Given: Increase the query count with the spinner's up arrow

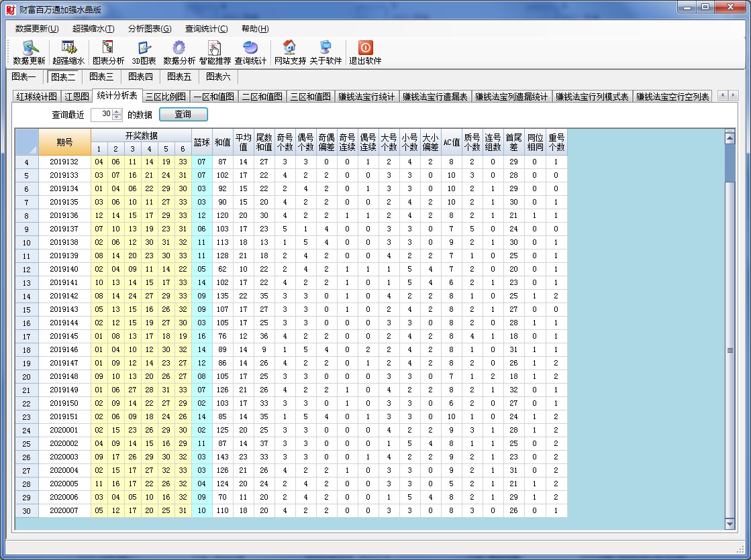Looking at the screenshot, I should click(117, 112).
